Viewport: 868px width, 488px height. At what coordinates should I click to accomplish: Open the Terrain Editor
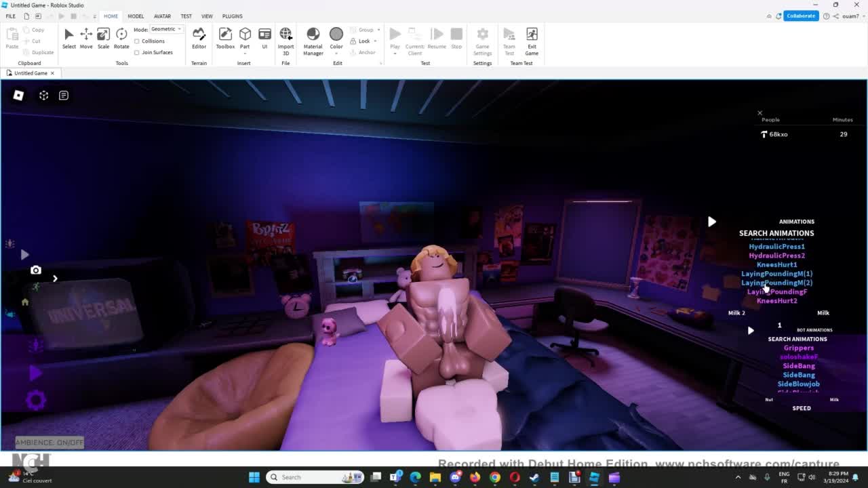[x=199, y=38]
